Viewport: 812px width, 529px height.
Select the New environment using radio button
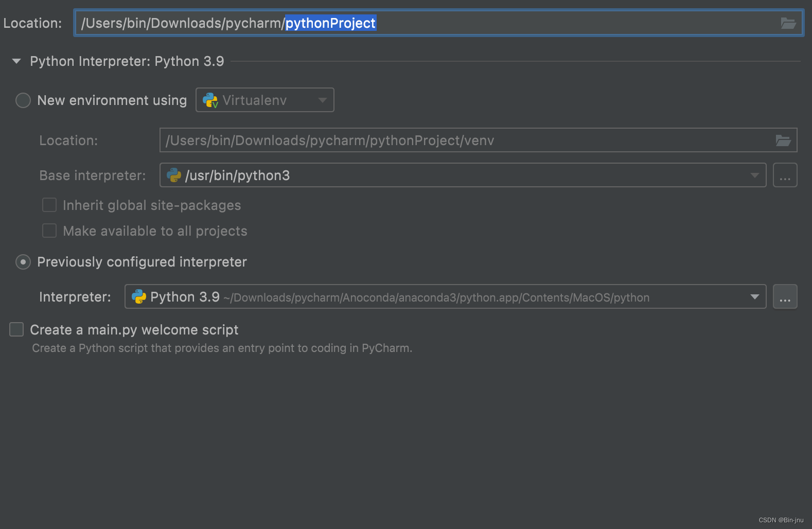point(23,100)
